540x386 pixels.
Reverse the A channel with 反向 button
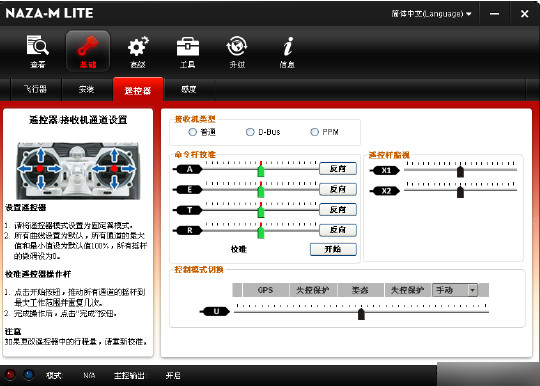pyautogui.click(x=338, y=169)
